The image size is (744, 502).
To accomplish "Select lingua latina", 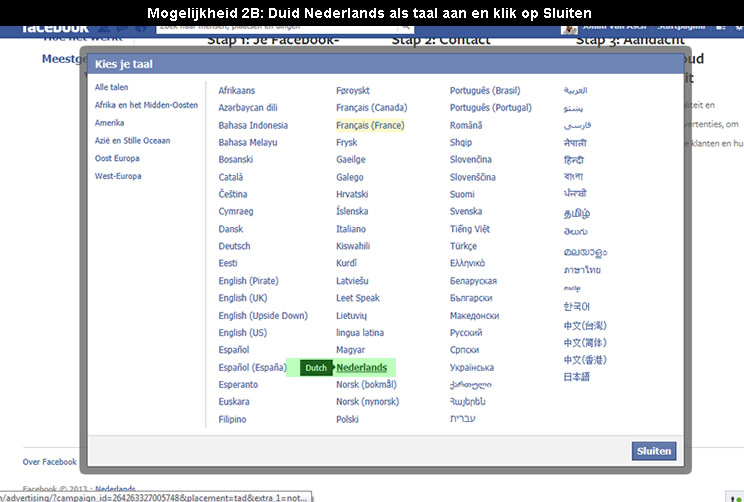I will [360, 333].
